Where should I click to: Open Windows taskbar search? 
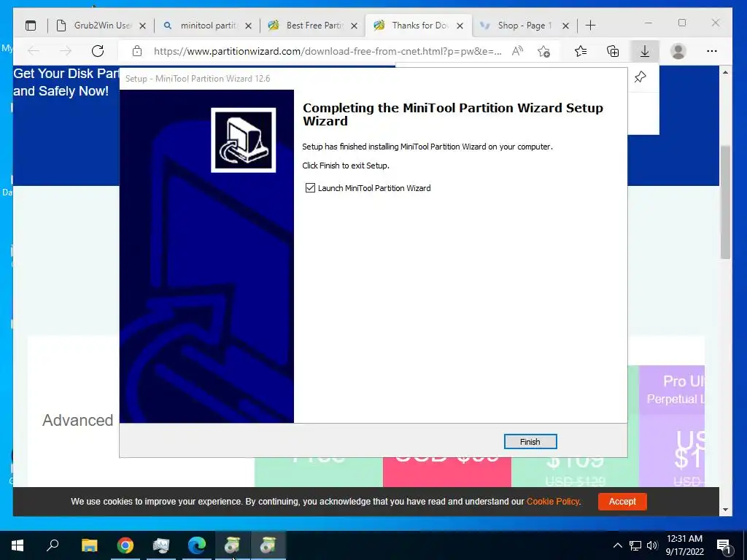[x=53, y=545]
